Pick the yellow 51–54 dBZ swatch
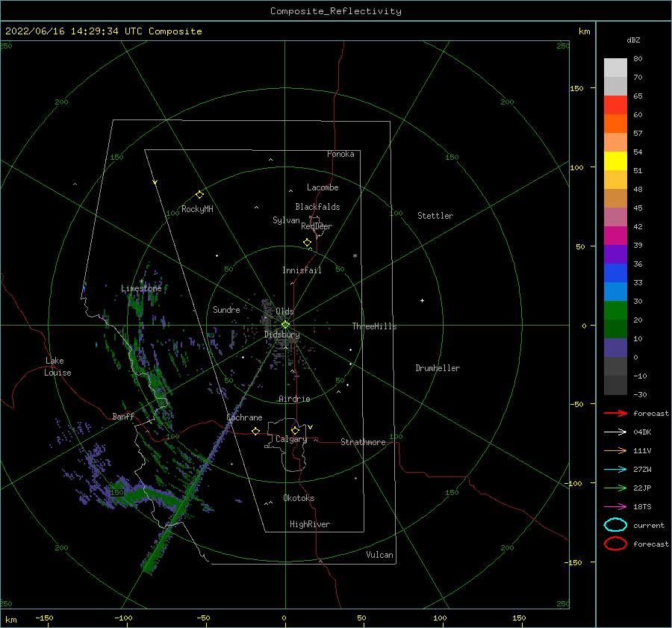The image size is (672, 628). click(x=615, y=161)
